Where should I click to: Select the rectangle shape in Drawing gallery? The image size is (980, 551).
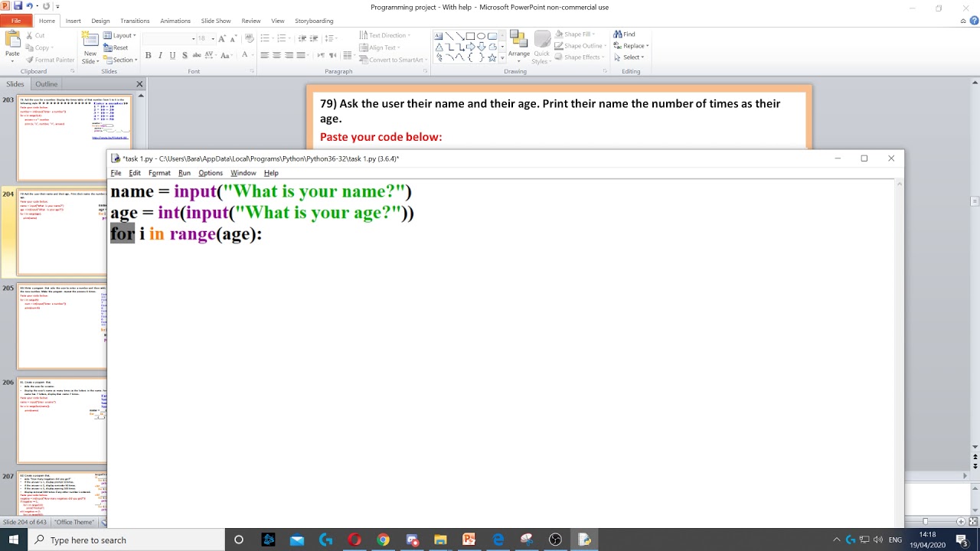pyautogui.click(x=470, y=36)
